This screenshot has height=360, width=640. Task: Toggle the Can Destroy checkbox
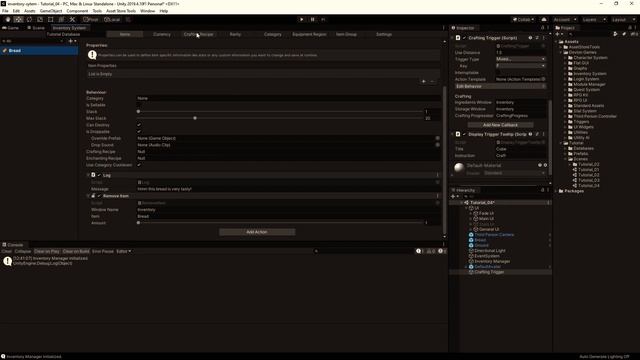pyautogui.click(x=139, y=125)
